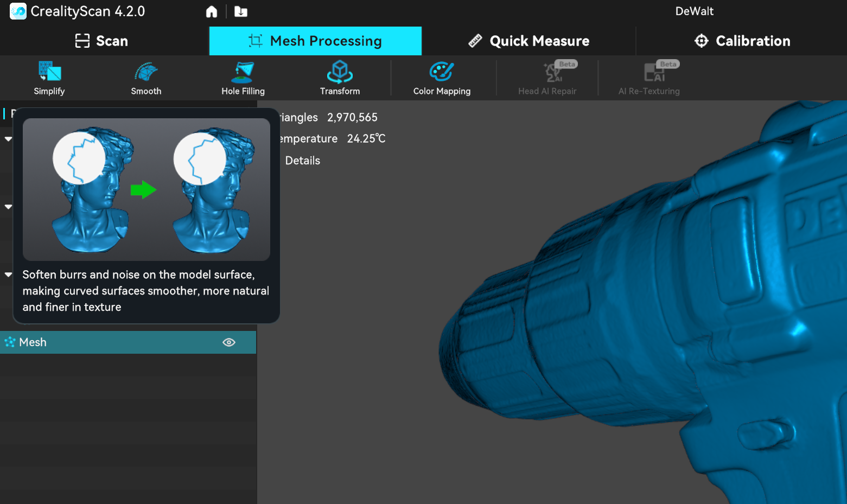Select the Mesh entry in the list
This screenshot has height=504, width=847.
[33, 342]
